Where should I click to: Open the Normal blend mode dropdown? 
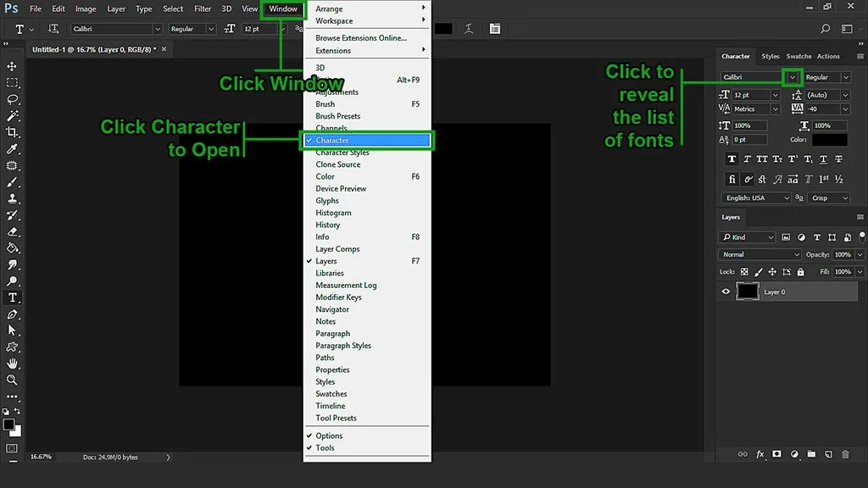click(759, 254)
